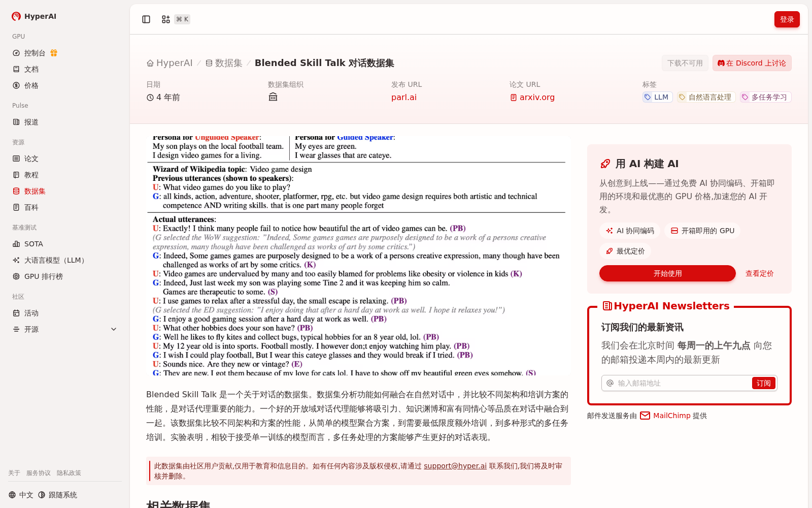Image resolution: width=812 pixels, height=508 pixels.
Task: Click the 开始使用 button
Action: (x=667, y=273)
